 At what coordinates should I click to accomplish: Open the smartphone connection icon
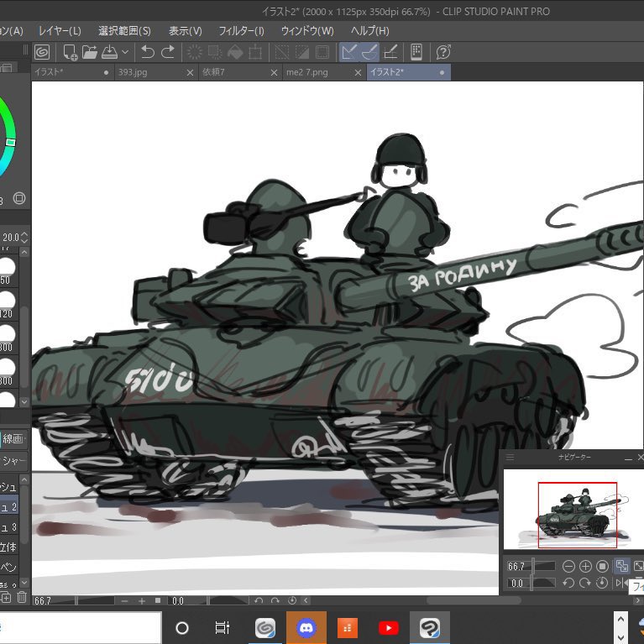[x=416, y=52]
